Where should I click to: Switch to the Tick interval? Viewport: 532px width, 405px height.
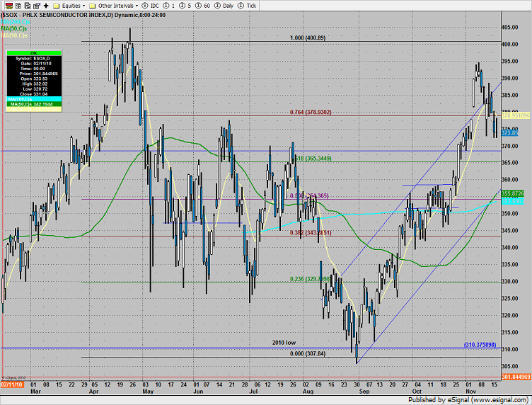pyautogui.click(x=247, y=6)
